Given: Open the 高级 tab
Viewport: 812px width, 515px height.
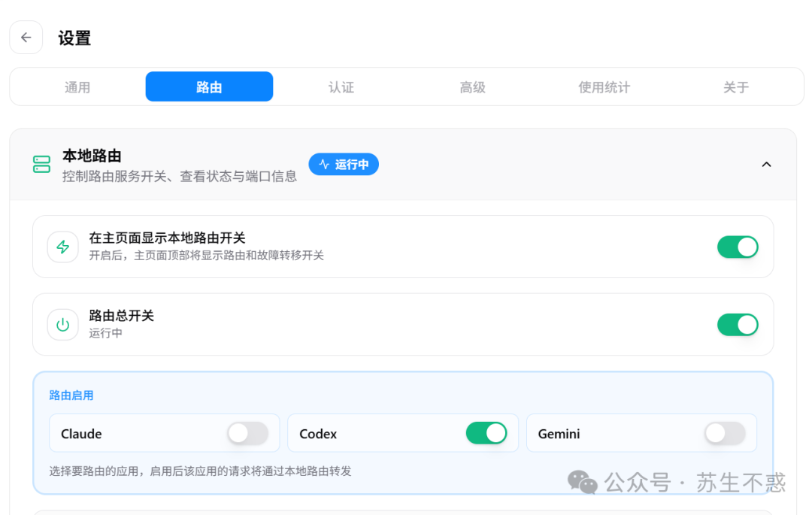Looking at the screenshot, I should point(472,87).
